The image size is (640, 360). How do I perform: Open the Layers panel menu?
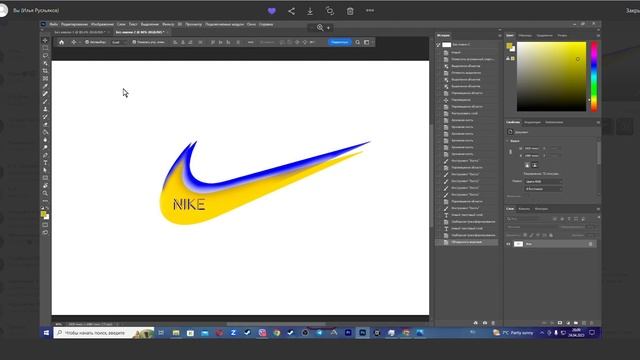coord(598,209)
